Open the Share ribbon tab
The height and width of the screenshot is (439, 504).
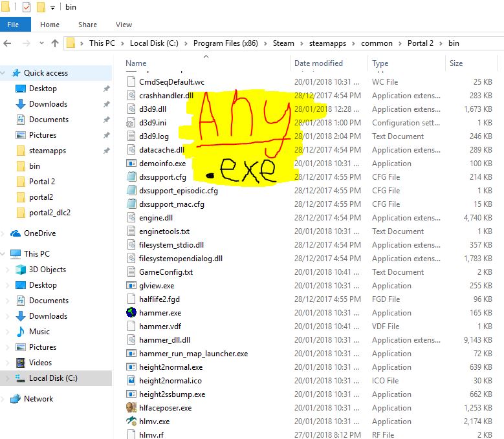point(87,25)
